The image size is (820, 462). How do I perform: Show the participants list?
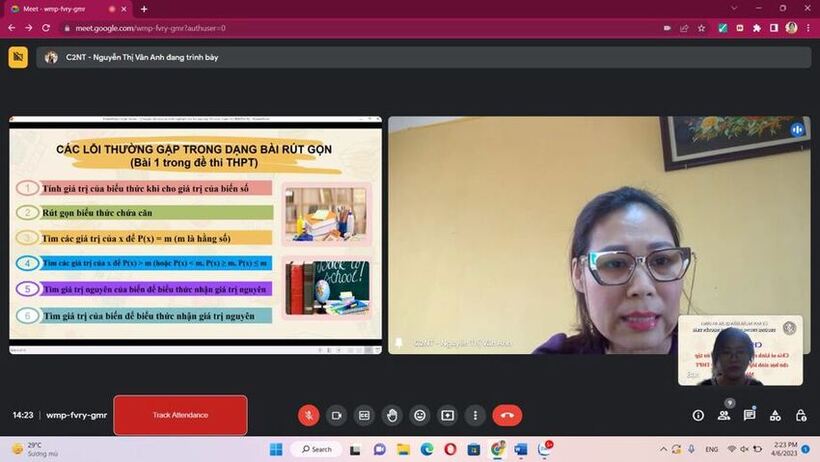tap(724, 415)
